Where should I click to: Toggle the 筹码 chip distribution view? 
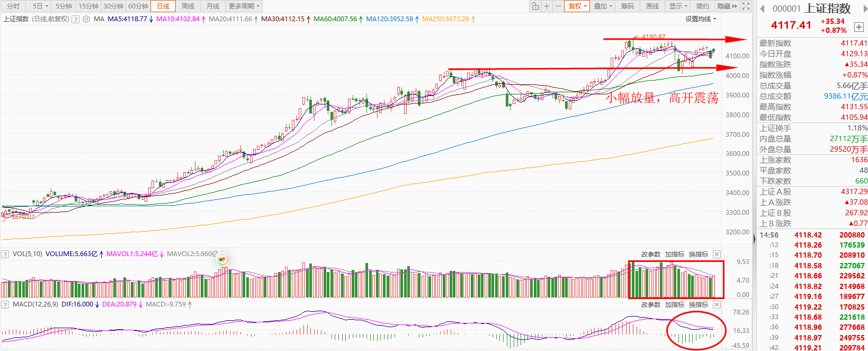(x=627, y=6)
